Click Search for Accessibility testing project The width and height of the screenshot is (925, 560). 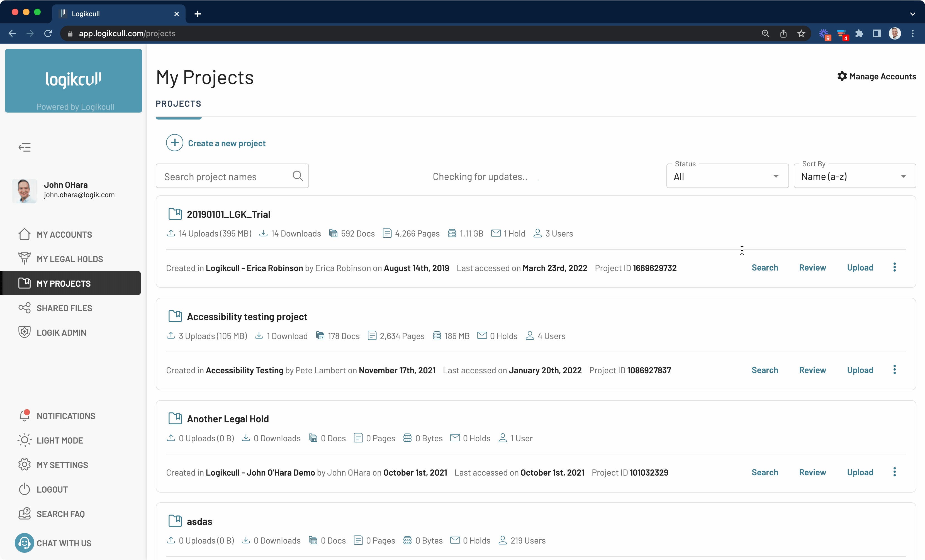tap(765, 370)
